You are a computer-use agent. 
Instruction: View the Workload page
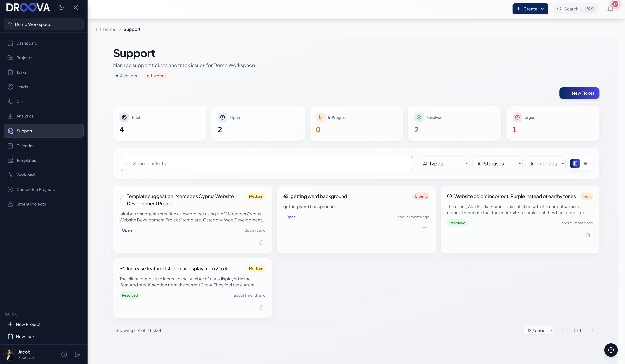coord(44,175)
